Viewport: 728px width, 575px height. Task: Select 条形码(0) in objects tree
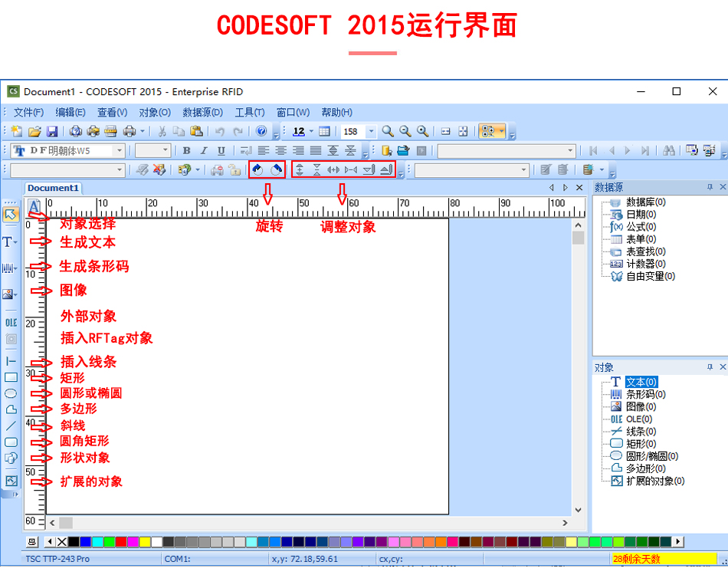click(645, 394)
